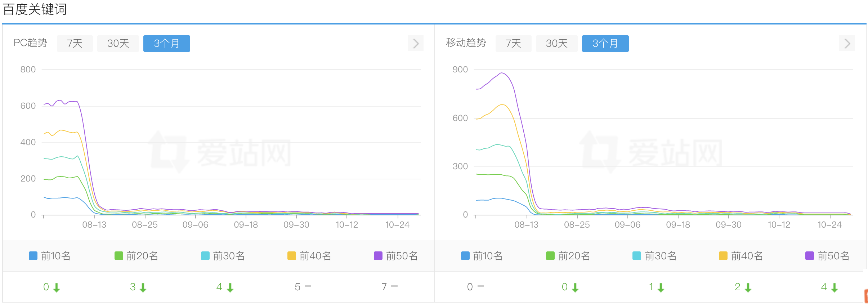
Task: Select the 7天 tab in PC趋势
Action: pyautogui.click(x=75, y=44)
